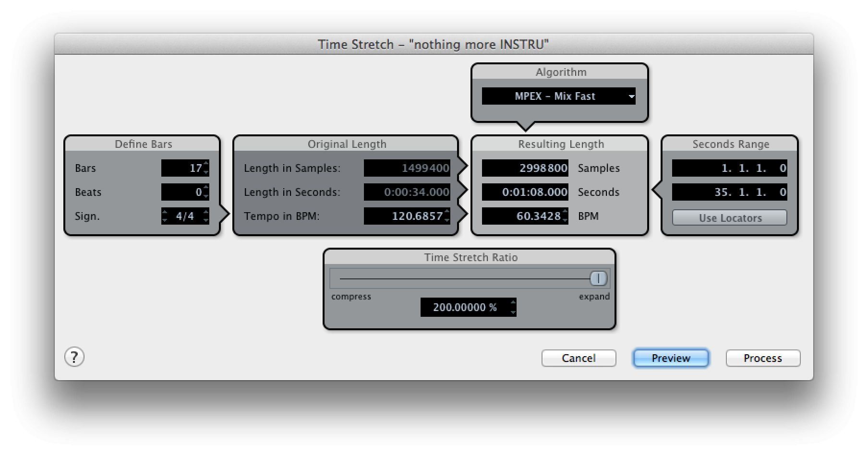Click the Length in Samples value 1499400
The image size is (868, 456).
407,168
